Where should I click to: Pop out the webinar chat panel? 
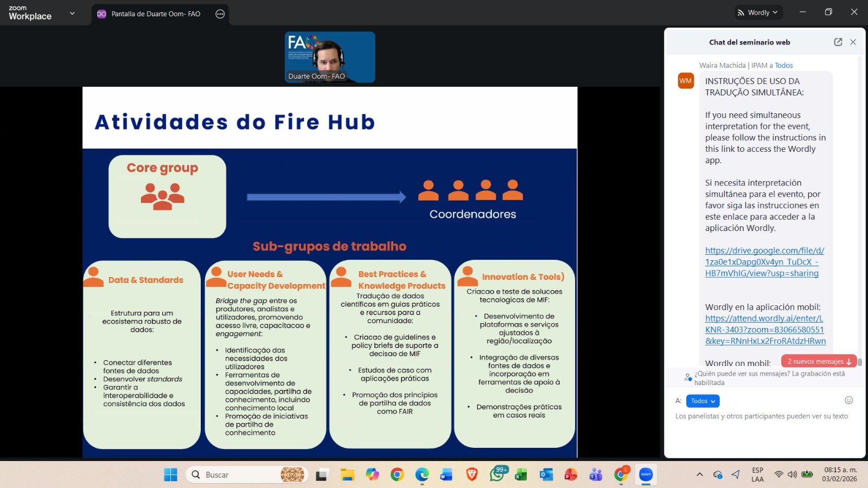[x=838, y=42]
